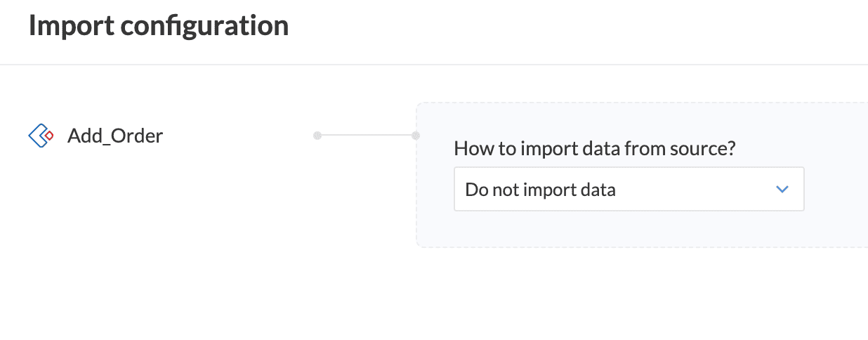
Task: Select the Add_Order source label
Action: (115, 136)
